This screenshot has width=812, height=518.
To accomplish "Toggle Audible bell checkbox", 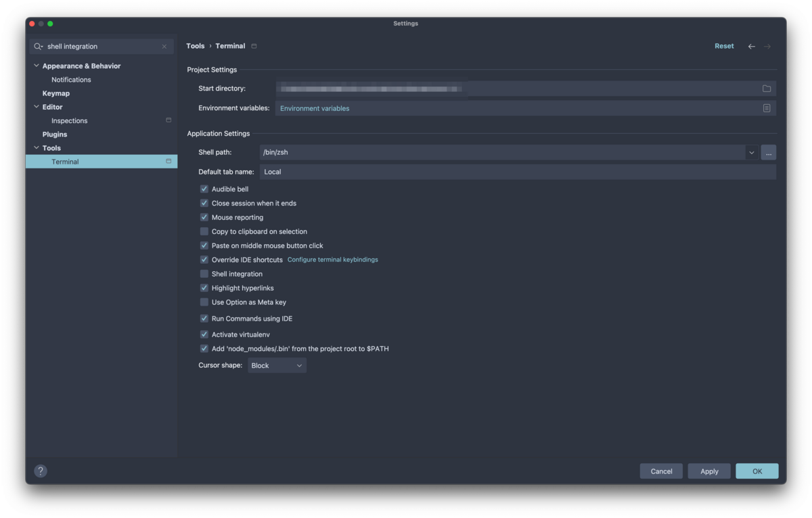I will (204, 189).
